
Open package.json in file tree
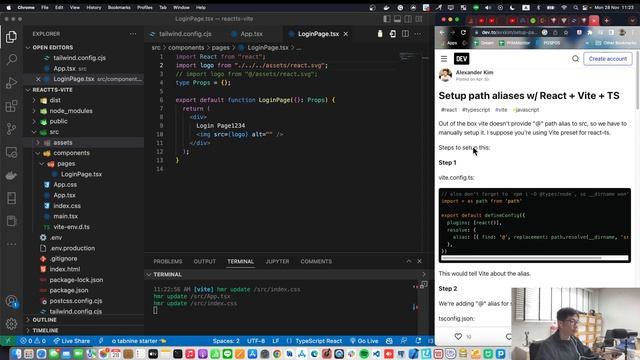tap(69, 290)
